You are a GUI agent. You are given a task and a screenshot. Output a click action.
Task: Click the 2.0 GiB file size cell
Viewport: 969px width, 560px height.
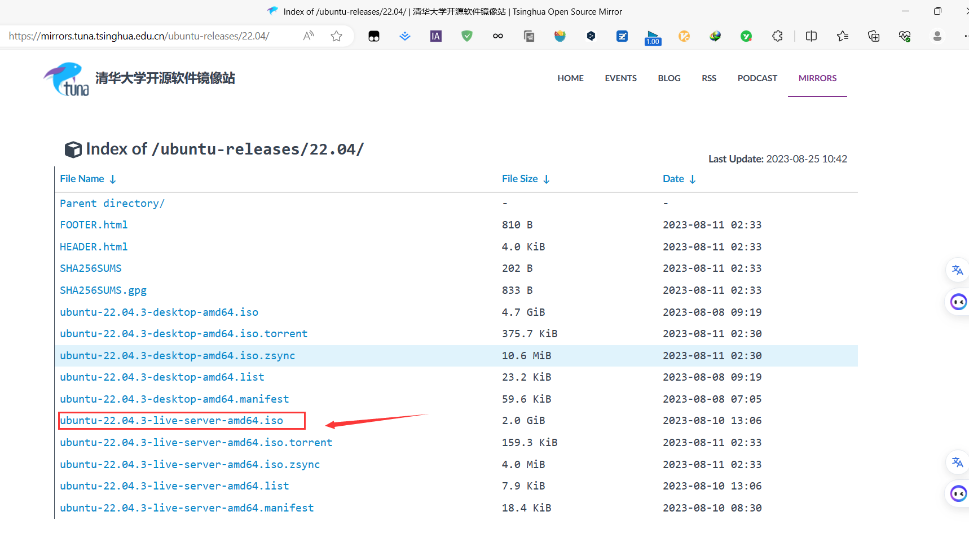point(523,421)
